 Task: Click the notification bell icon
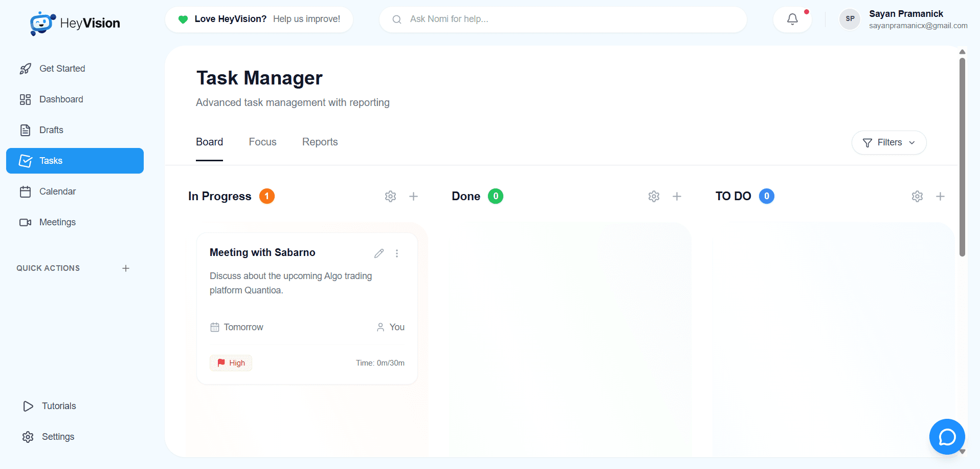click(x=792, y=19)
